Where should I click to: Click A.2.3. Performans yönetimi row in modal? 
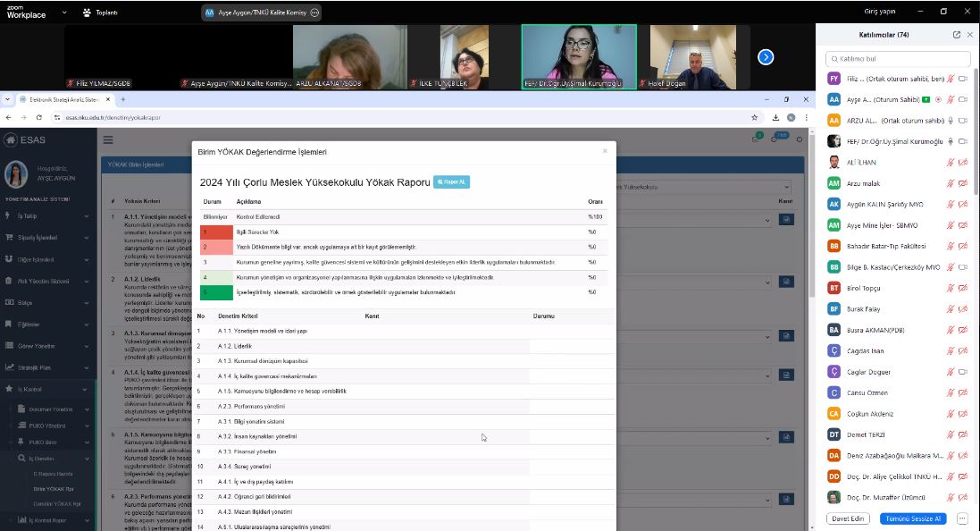click(x=404, y=407)
